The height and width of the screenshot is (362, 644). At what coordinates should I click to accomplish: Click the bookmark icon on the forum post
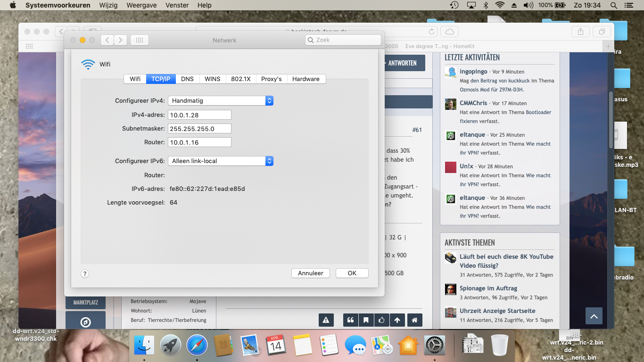pyautogui.click(x=366, y=320)
